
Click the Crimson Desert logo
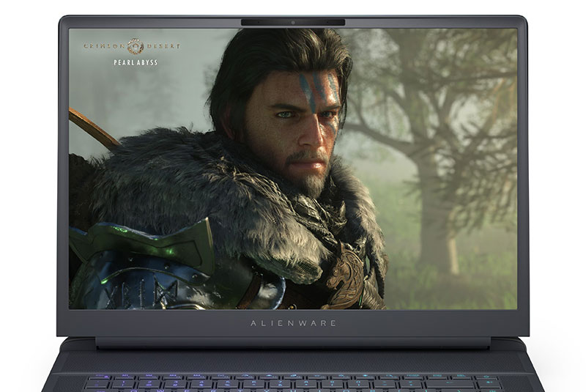[x=132, y=46]
